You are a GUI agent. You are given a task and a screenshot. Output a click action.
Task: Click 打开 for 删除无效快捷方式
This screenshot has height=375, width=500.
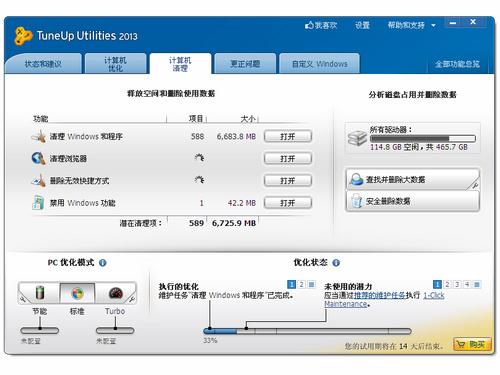tap(288, 180)
